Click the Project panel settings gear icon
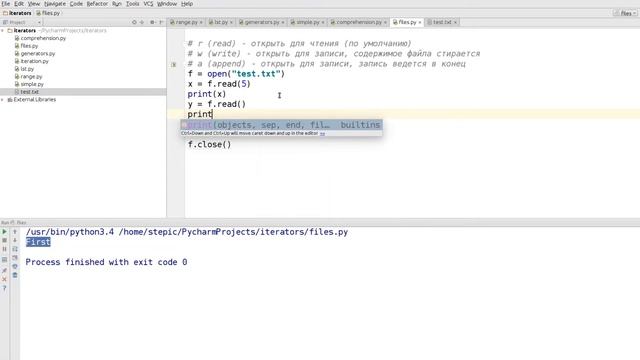The width and height of the screenshot is (640, 360). (152, 22)
